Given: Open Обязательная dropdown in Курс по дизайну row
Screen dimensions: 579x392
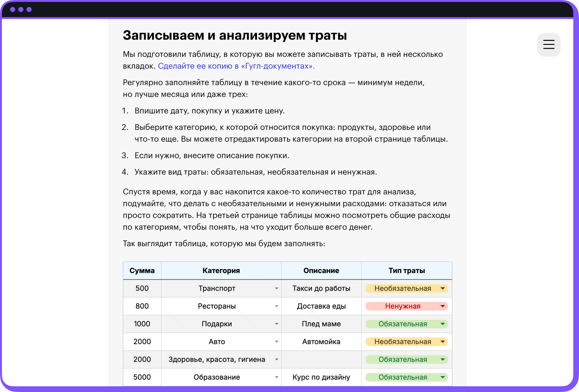Looking at the screenshot, I should point(406,377).
